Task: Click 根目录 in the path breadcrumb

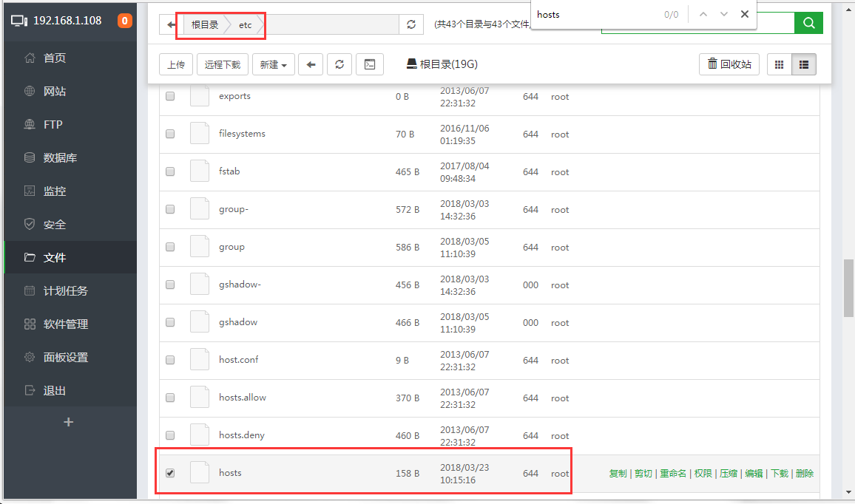Action: click(x=205, y=24)
